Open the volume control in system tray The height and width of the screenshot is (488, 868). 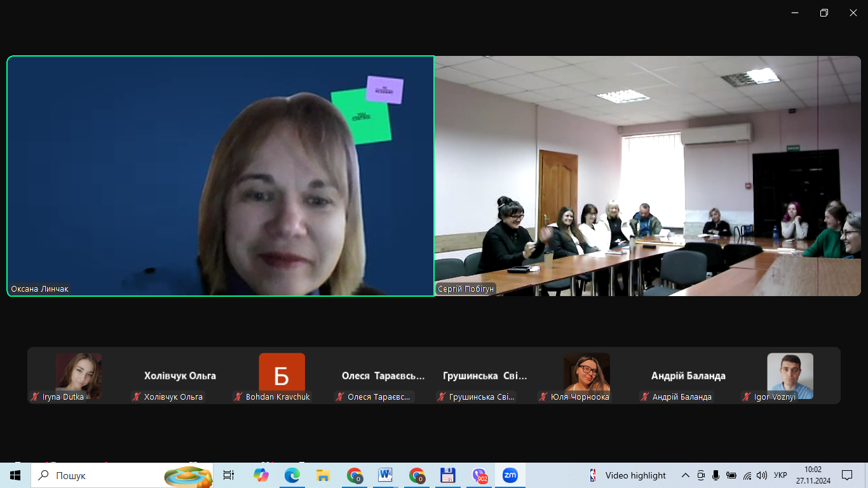tap(761, 475)
